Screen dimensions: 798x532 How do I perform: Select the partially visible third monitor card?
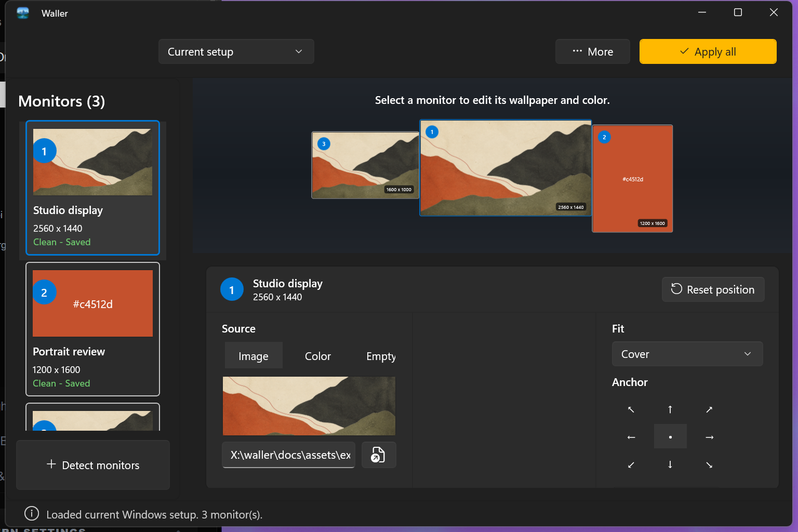[x=93, y=418]
